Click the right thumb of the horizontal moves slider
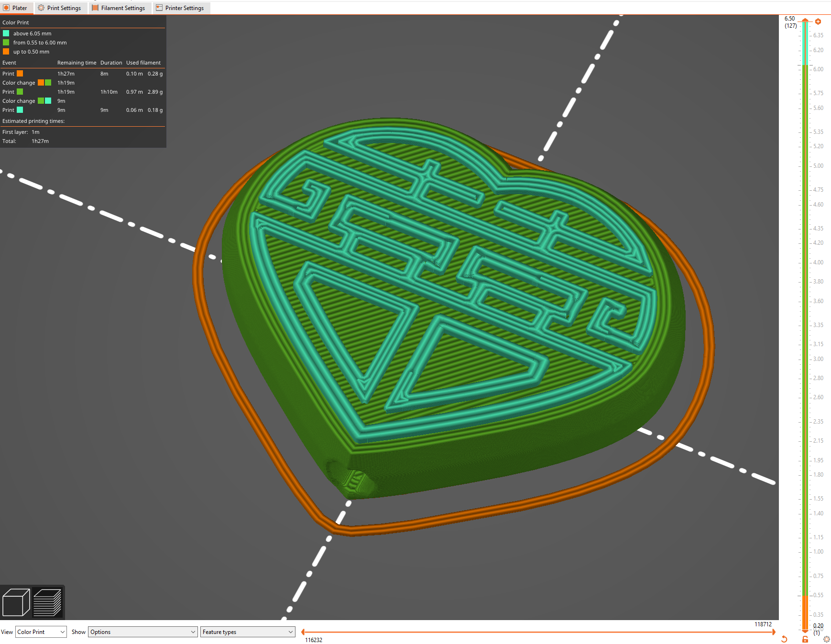Image resolution: width=831 pixels, height=644 pixels. pos(774,632)
